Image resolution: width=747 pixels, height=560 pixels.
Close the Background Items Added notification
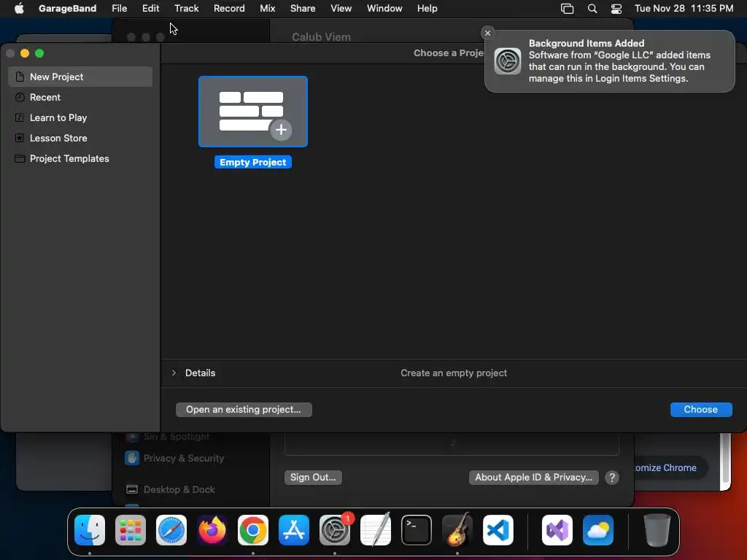pyautogui.click(x=487, y=33)
